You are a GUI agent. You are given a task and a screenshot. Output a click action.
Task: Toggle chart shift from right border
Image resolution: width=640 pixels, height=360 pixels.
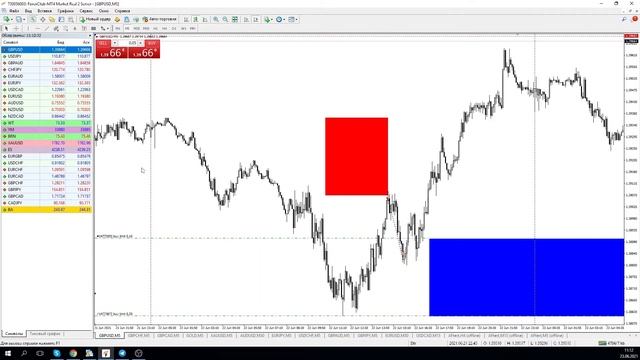coord(256,19)
